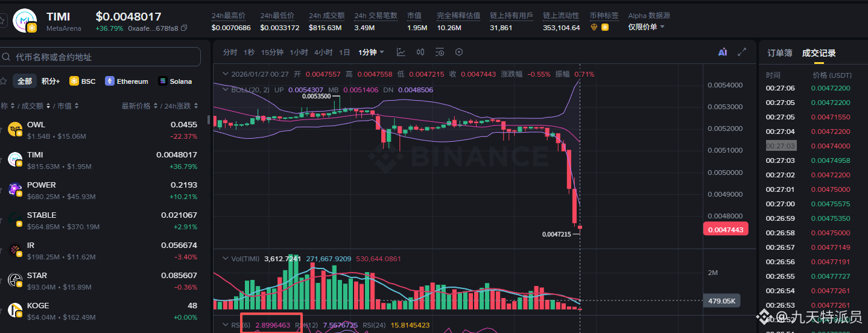Image resolution: width=868 pixels, height=333 pixels.
Task: Open the 1分钟 interval dropdown
Action: (371, 52)
